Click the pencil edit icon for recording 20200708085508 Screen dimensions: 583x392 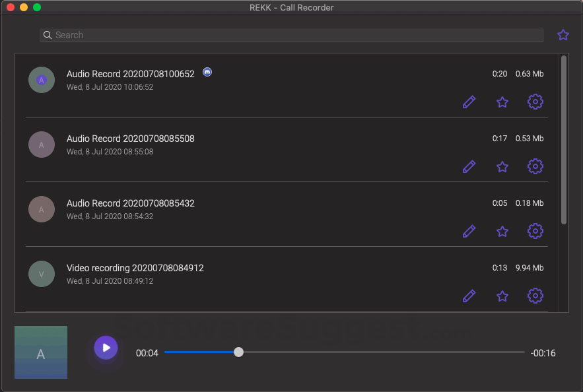(469, 166)
